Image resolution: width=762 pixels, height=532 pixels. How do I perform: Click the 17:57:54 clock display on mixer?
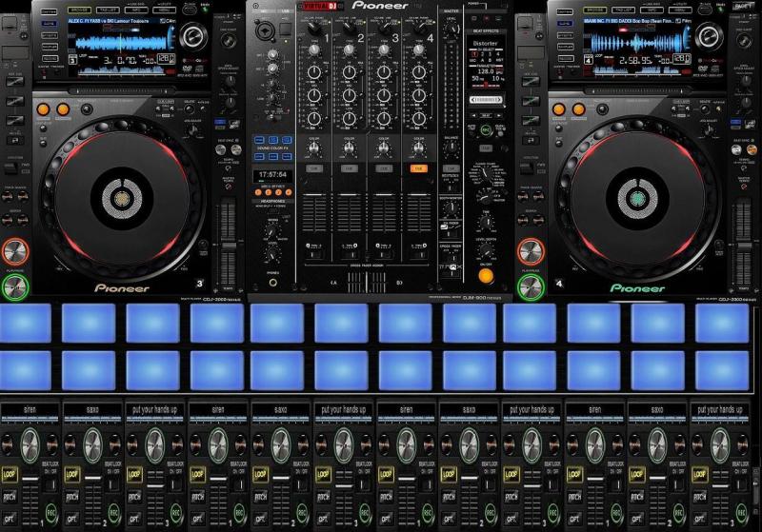(272, 175)
